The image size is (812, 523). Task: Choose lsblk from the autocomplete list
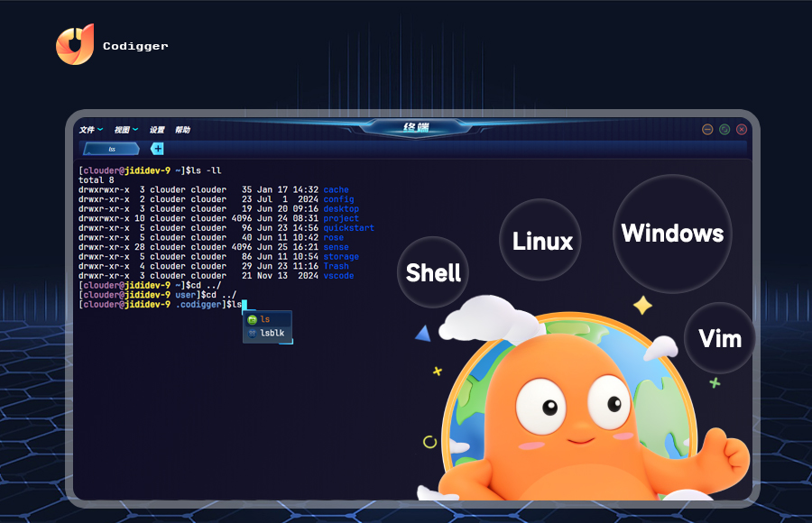tap(272, 333)
